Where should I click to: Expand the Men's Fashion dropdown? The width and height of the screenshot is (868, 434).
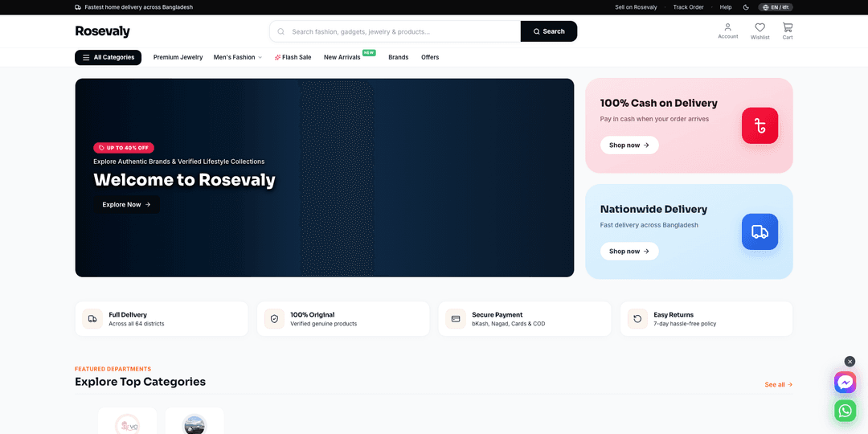[237, 57]
